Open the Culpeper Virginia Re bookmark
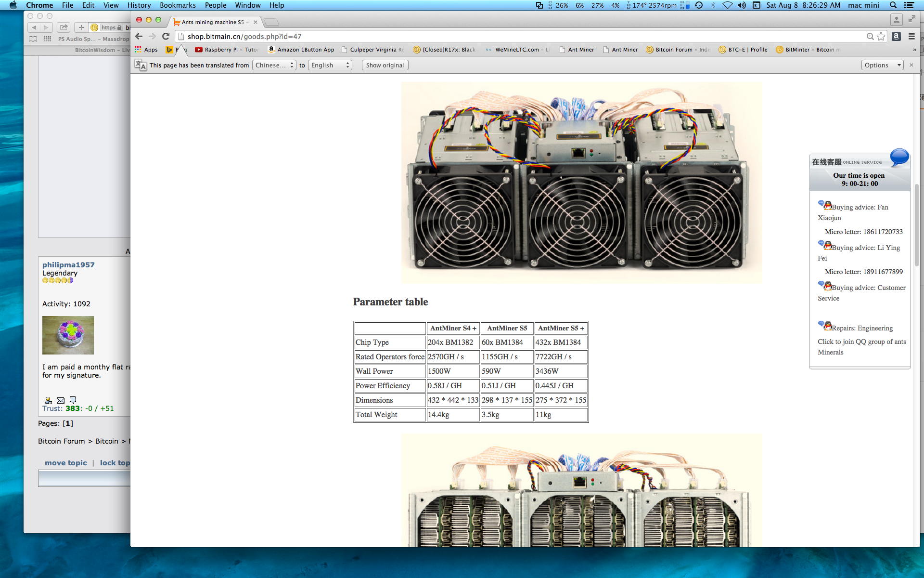This screenshot has height=578, width=924. point(372,50)
